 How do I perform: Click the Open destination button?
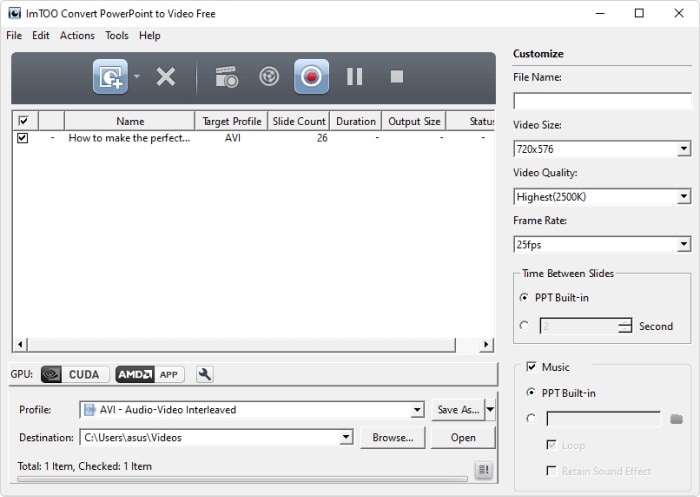463,437
